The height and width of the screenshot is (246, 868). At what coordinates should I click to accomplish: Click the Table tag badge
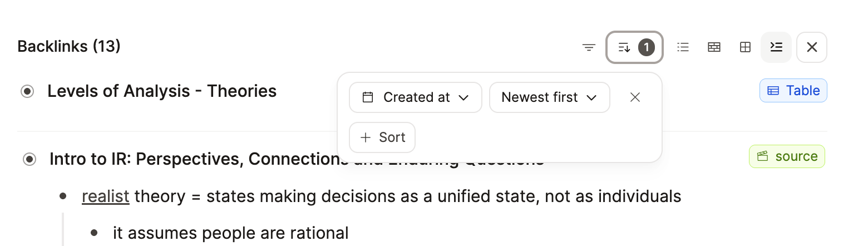(x=793, y=91)
